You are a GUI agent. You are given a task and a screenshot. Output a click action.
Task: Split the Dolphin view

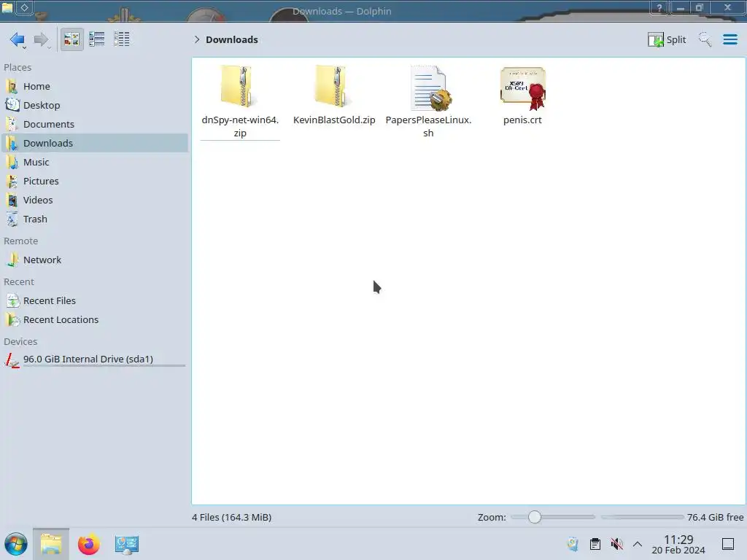pos(667,39)
